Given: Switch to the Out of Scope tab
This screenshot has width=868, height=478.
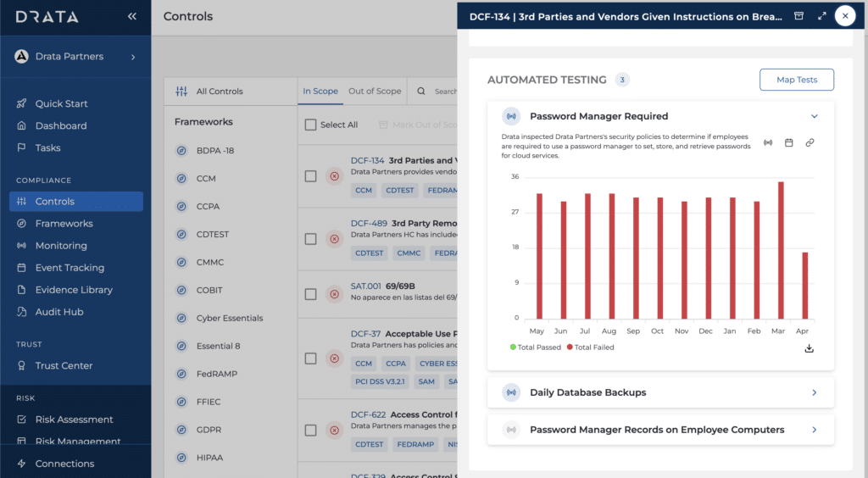Looking at the screenshot, I should pos(375,92).
